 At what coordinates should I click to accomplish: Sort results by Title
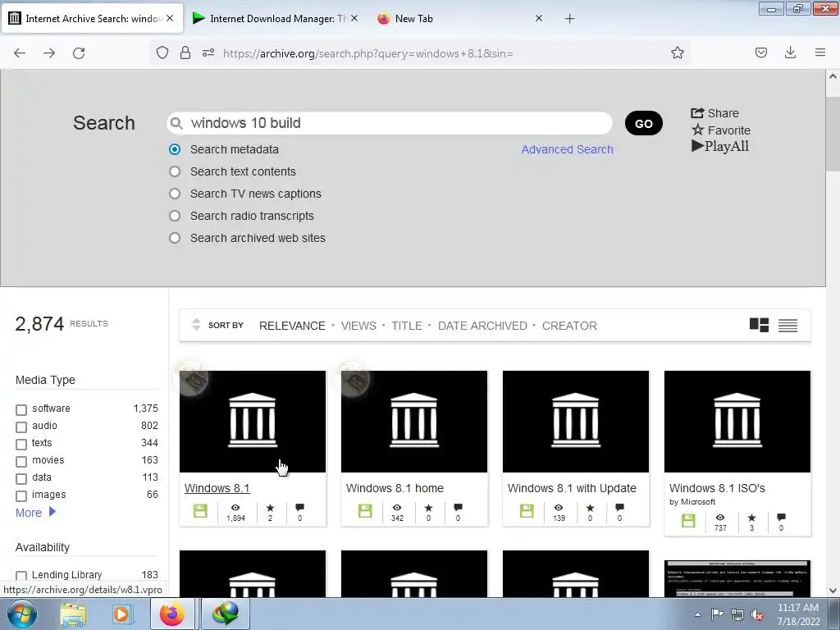[407, 326]
